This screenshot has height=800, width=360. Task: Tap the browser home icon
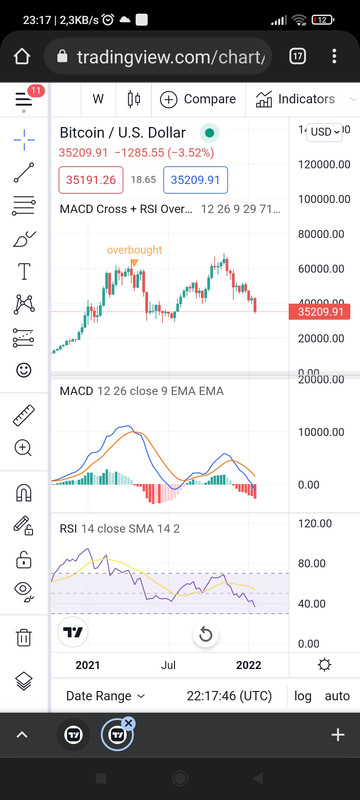pos(22,57)
